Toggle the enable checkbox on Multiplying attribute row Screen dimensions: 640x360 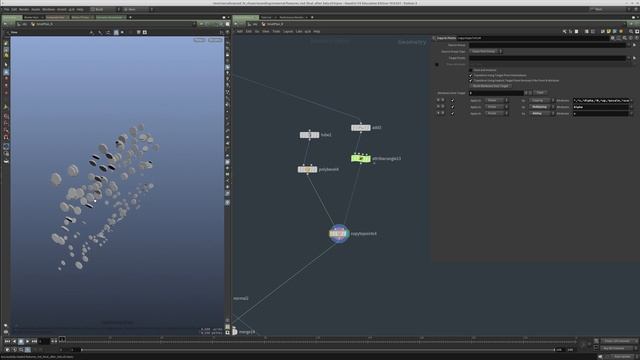click(x=452, y=107)
